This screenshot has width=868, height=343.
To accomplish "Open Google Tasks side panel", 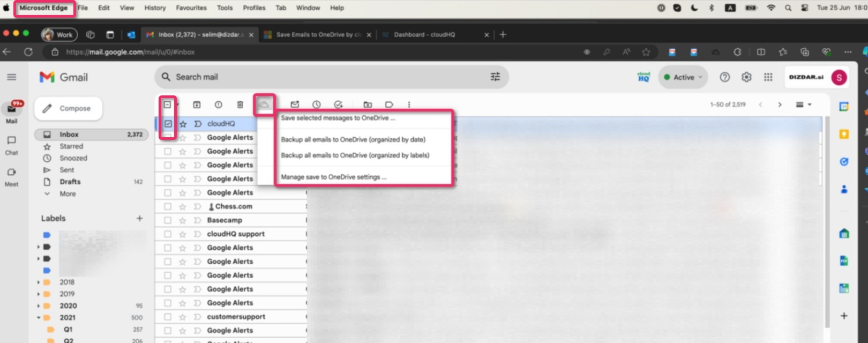I will click(x=844, y=161).
